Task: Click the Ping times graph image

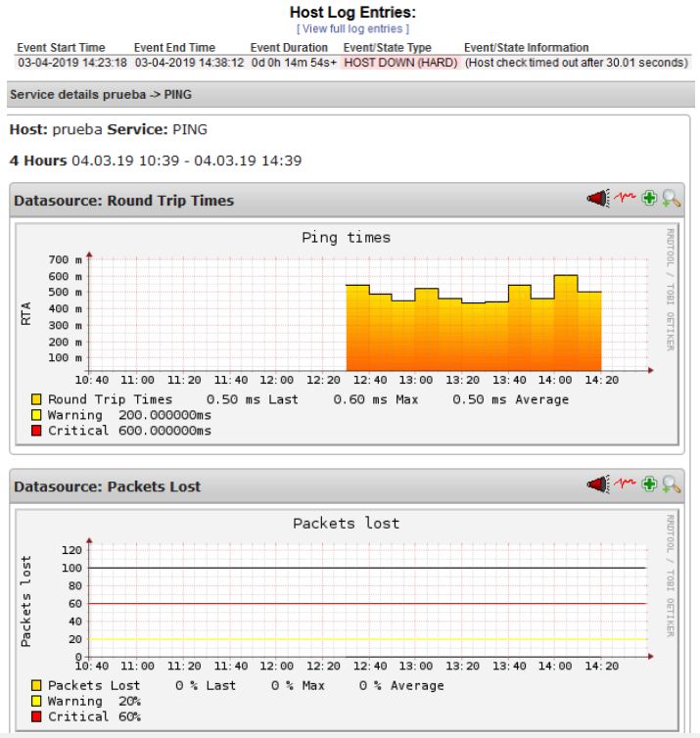Action: [345, 313]
